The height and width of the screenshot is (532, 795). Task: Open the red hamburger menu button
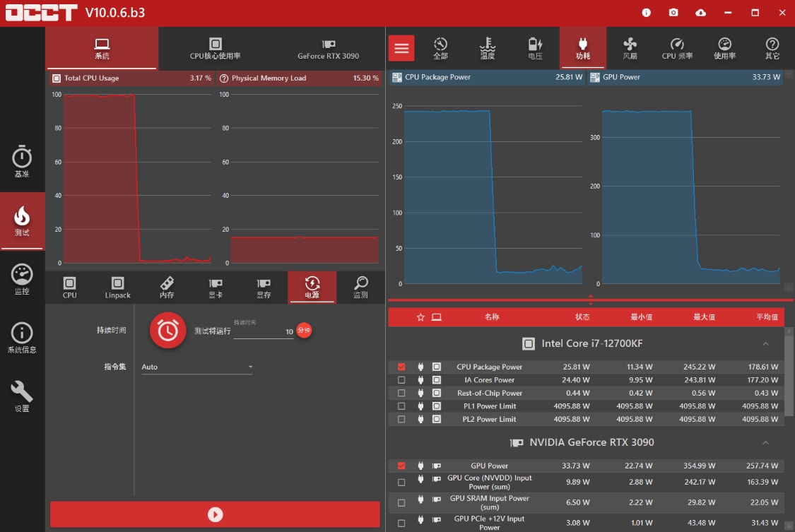click(401, 48)
